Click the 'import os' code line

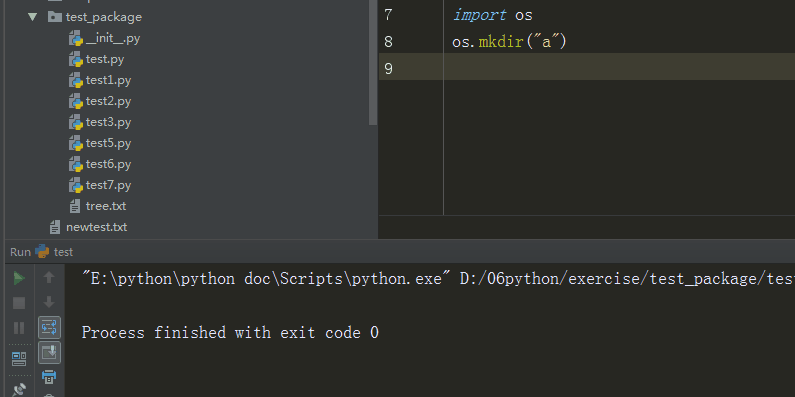(x=492, y=15)
